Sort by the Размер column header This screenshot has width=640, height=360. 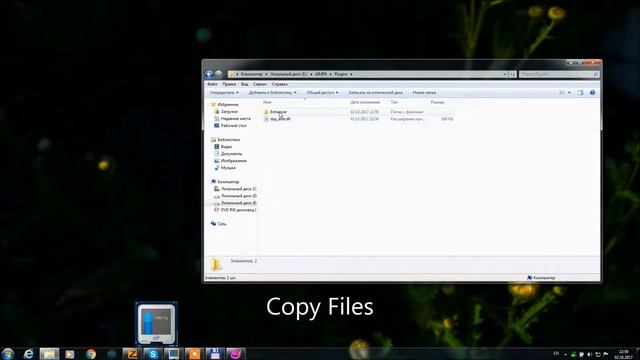pyautogui.click(x=438, y=102)
